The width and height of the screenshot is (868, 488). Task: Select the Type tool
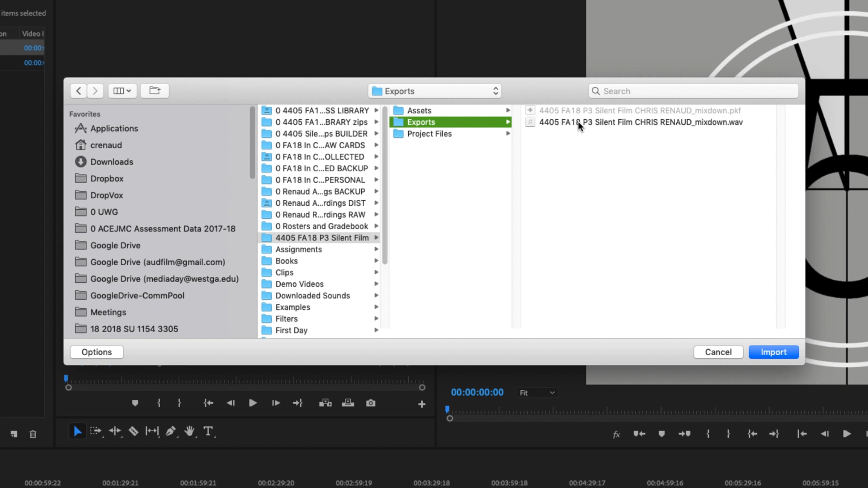pyautogui.click(x=208, y=431)
